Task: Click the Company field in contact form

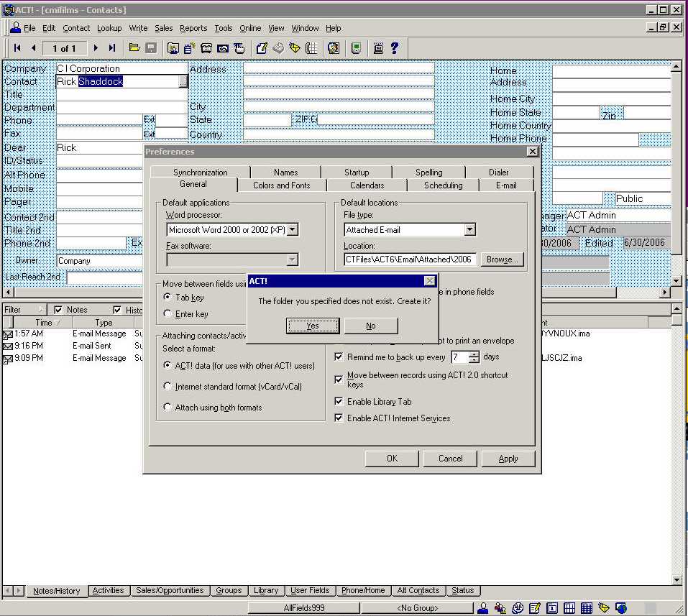Action: (x=122, y=68)
